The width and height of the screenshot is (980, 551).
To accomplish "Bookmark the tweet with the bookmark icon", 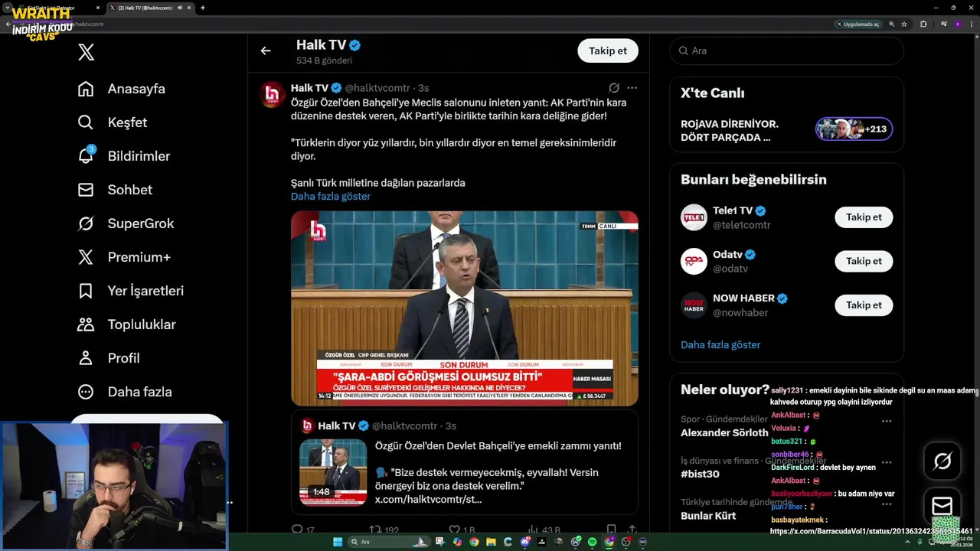I will coord(611,530).
